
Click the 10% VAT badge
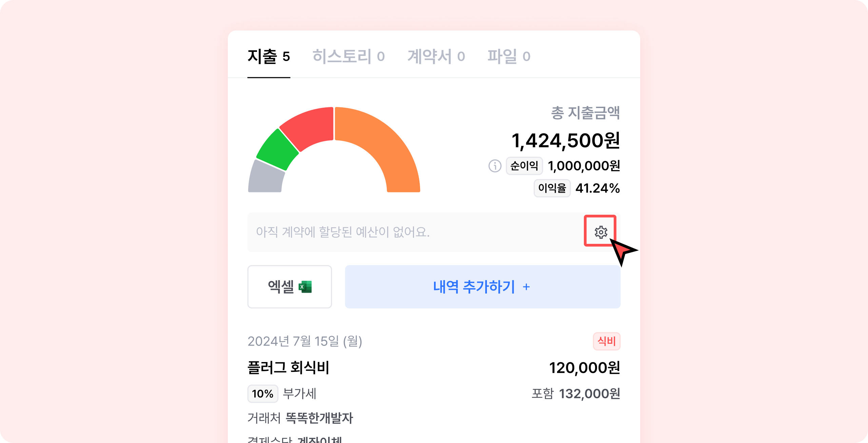[262, 394]
